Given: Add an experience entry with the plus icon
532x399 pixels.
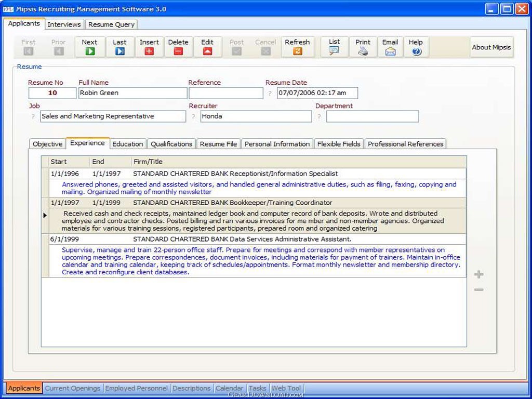Looking at the screenshot, I should (x=478, y=274).
